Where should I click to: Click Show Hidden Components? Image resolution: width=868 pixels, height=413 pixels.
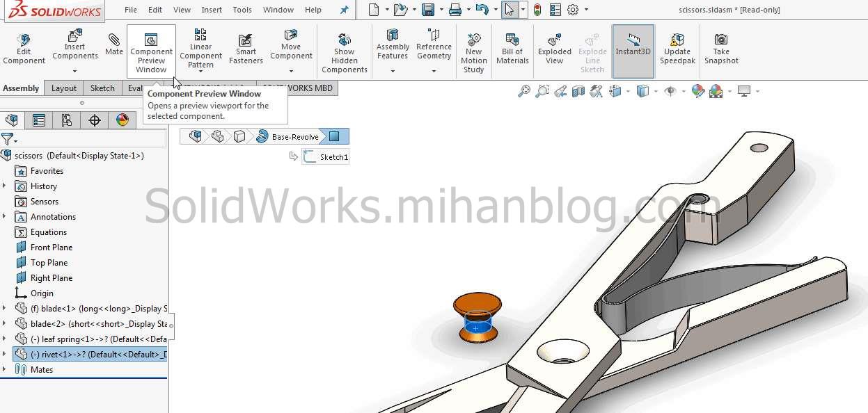(x=344, y=53)
